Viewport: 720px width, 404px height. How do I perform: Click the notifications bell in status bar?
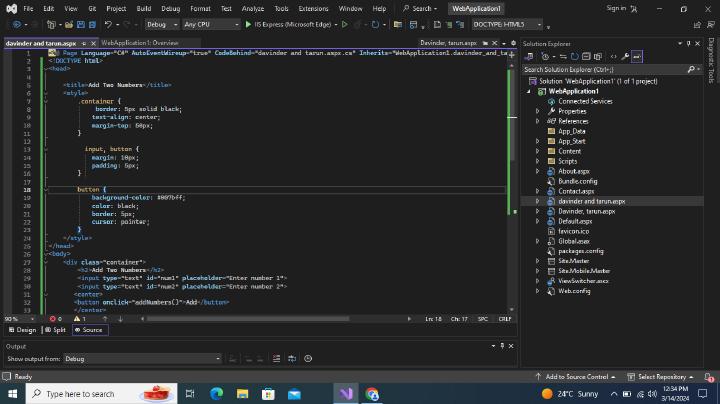pyautogui.click(x=709, y=376)
